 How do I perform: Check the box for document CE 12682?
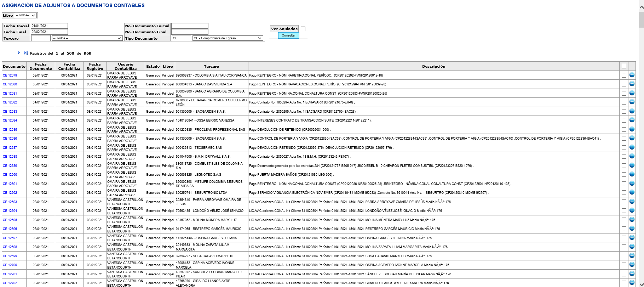(x=624, y=102)
